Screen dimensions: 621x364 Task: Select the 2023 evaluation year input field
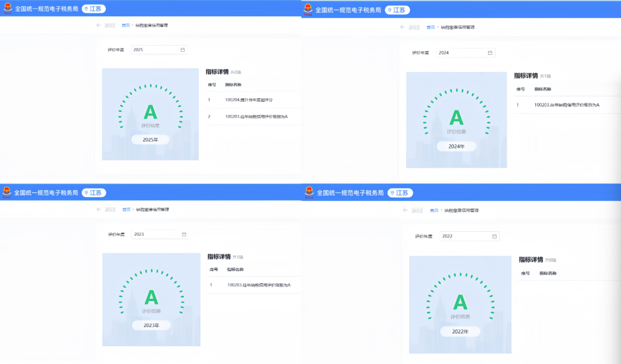[x=160, y=234]
